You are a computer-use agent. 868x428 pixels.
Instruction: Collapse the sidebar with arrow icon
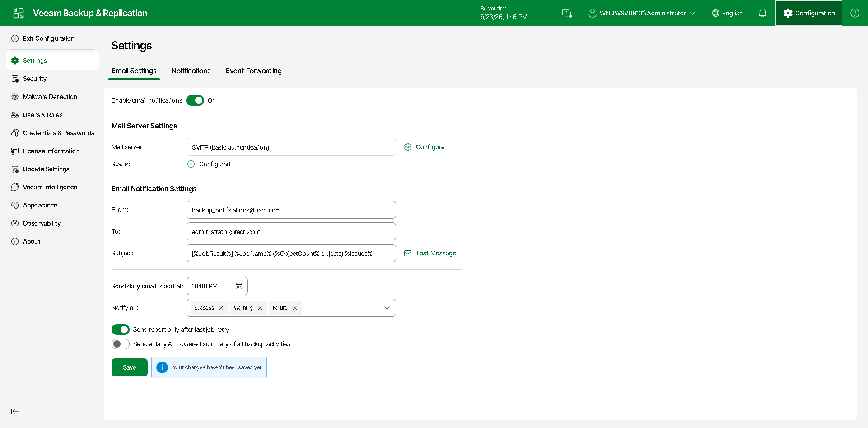[15, 411]
